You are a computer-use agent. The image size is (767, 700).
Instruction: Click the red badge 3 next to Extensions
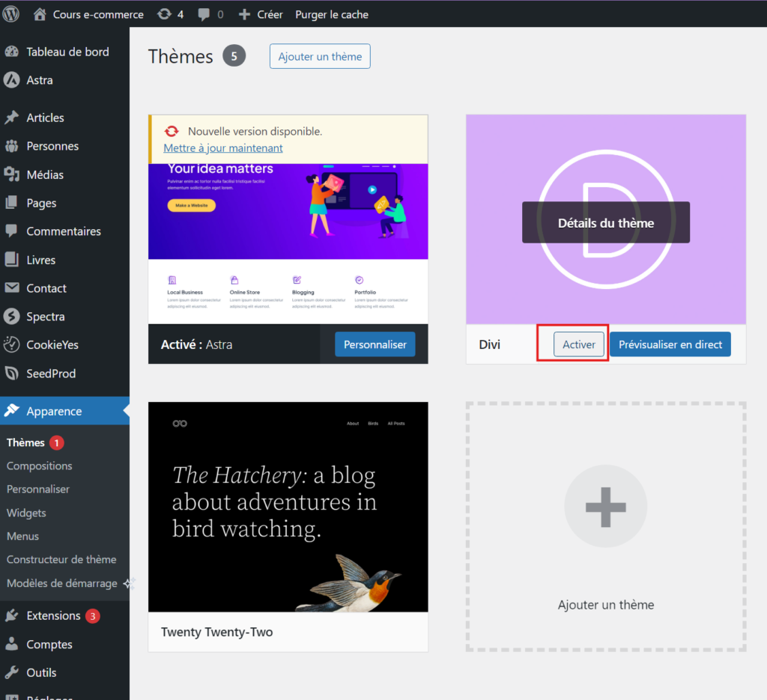92,616
